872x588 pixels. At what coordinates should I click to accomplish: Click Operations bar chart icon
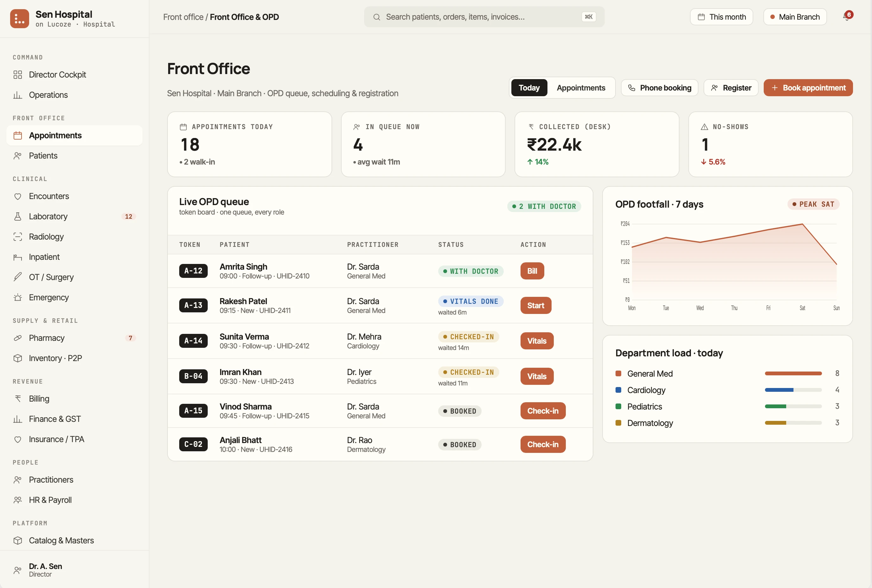point(18,95)
